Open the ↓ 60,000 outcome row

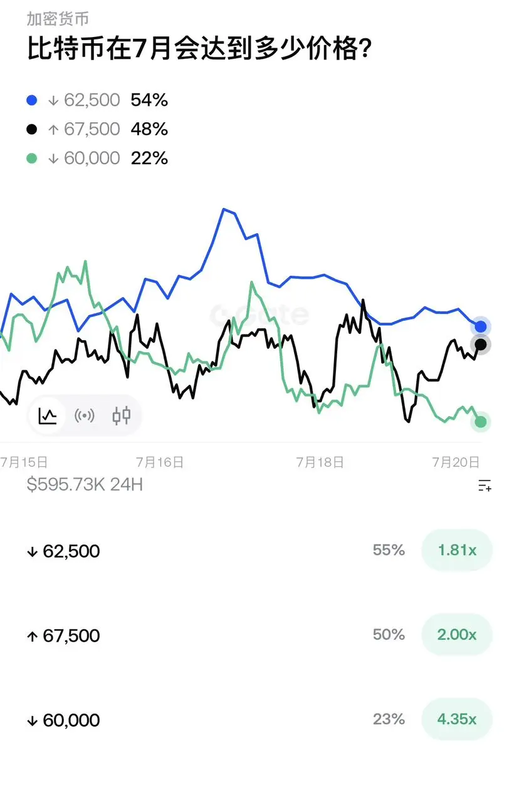coord(259,720)
